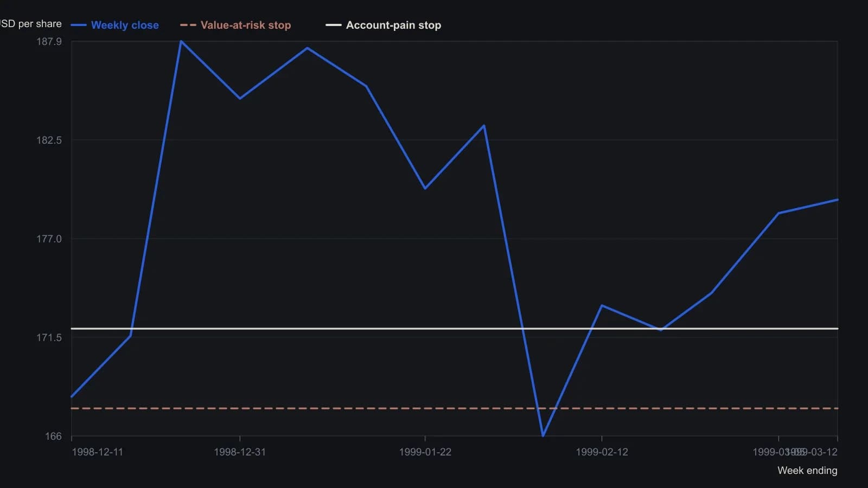Screen dimensions: 868x488
Task: Click the peak point of the Weekly close line
Action: [x=181, y=41]
